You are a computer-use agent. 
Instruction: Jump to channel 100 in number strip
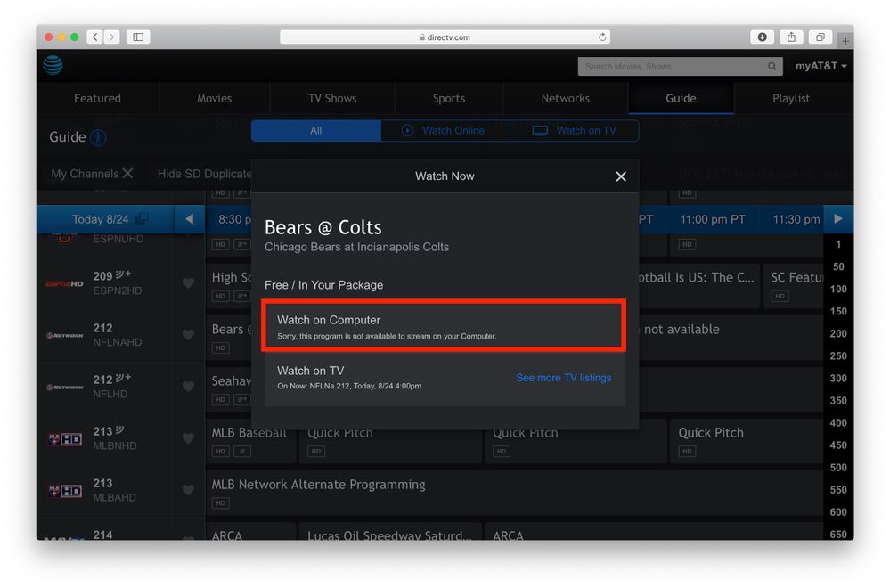(838, 289)
